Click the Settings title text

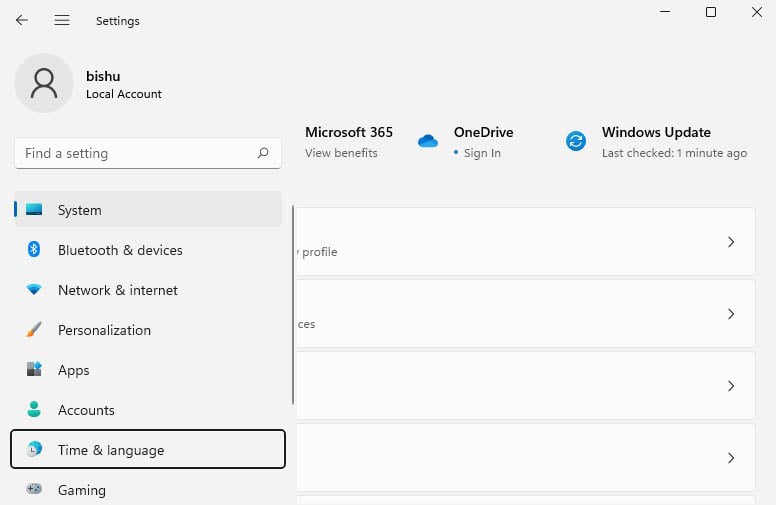118,21
